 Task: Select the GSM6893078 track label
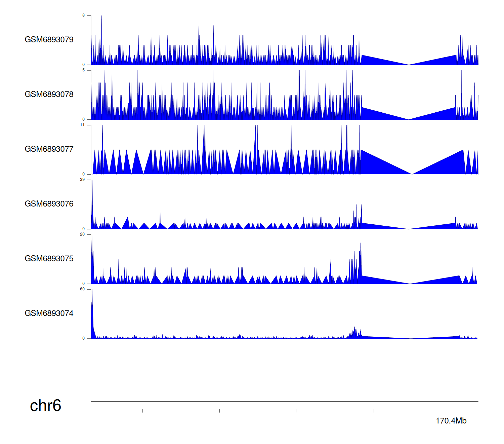pyautogui.click(x=49, y=95)
